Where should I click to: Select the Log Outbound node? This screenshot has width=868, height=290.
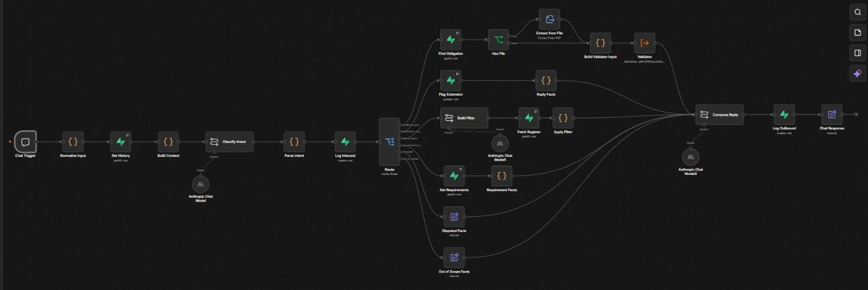(x=784, y=115)
